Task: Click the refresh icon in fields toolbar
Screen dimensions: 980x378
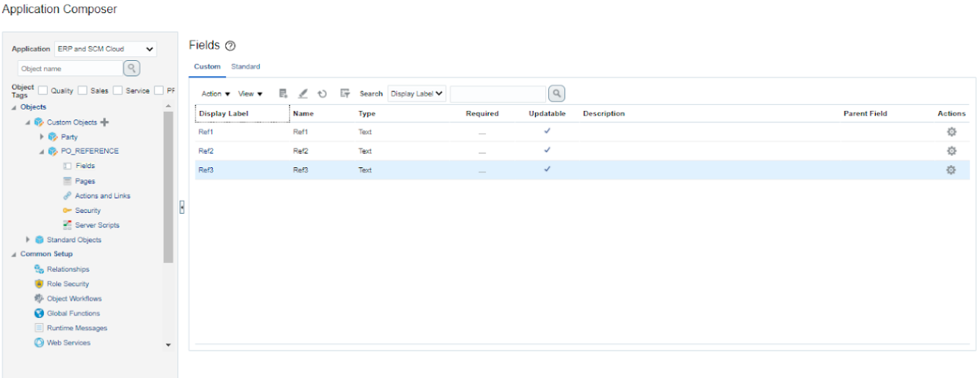Action: pyautogui.click(x=322, y=94)
